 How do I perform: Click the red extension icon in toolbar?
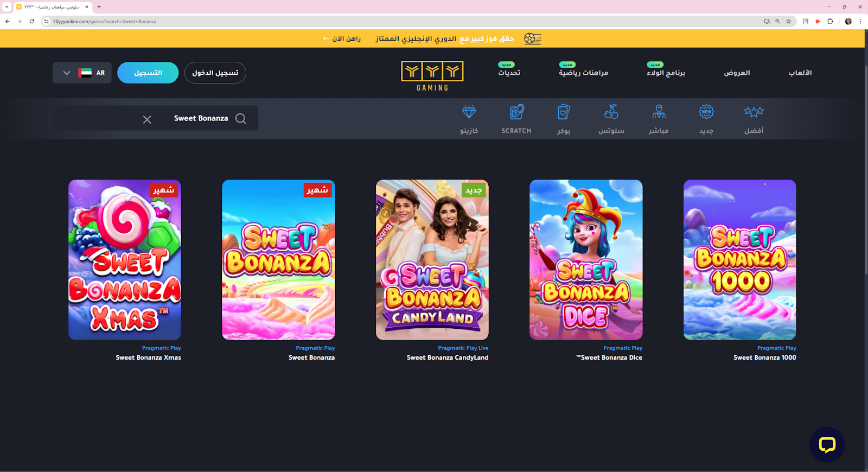pyautogui.click(x=818, y=21)
